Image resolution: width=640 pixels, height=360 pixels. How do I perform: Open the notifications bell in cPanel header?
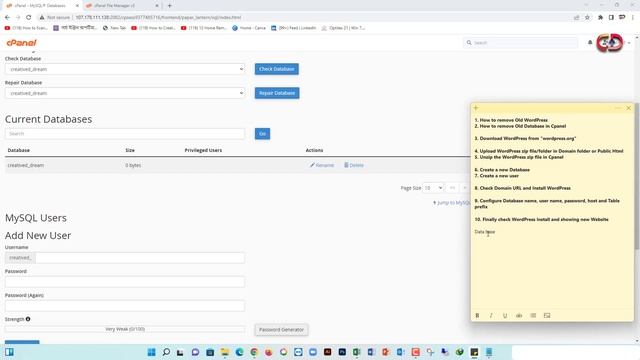click(x=590, y=42)
